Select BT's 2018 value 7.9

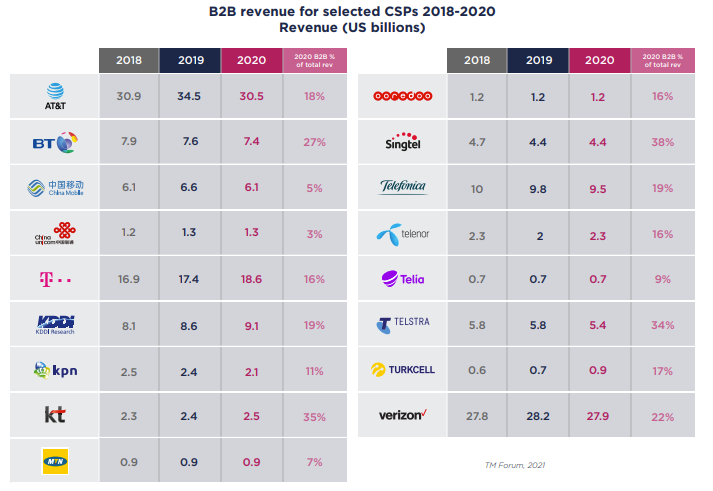click(x=129, y=141)
